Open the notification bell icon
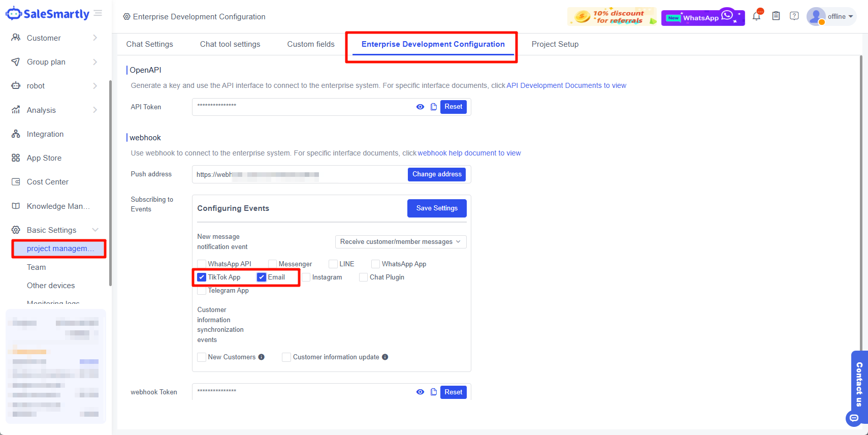 pos(757,16)
